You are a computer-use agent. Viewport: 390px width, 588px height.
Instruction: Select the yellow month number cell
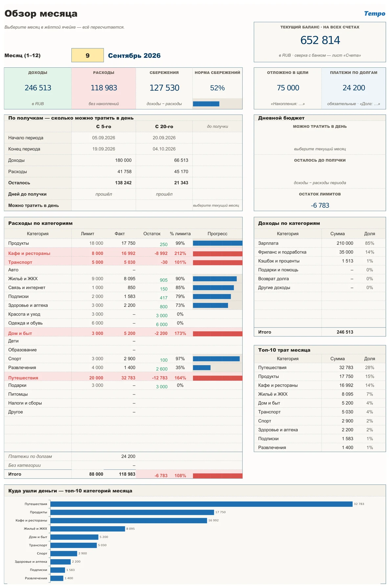(x=87, y=55)
